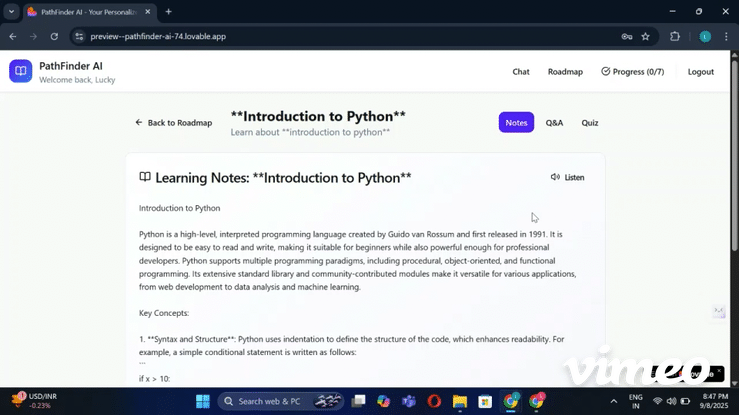This screenshot has width=739, height=415.
Task: Bookmark this page with the star
Action: click(x=645, y=36)
